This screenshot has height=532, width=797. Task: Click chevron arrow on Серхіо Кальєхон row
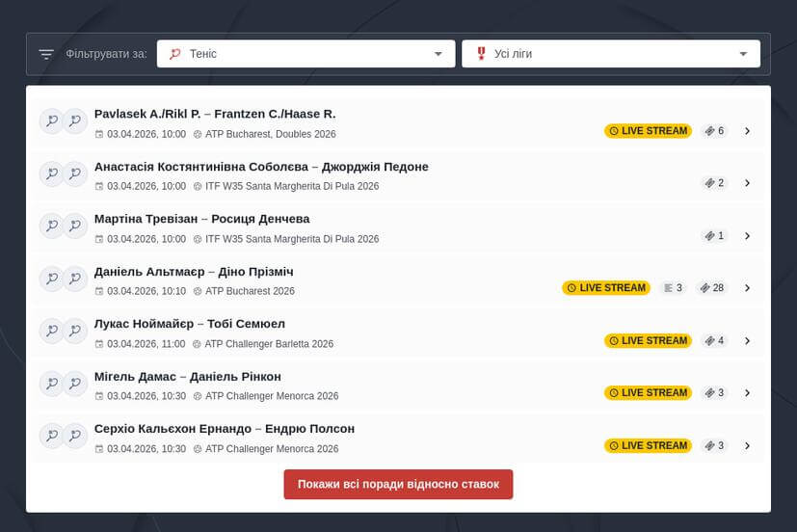coord(748,446)
